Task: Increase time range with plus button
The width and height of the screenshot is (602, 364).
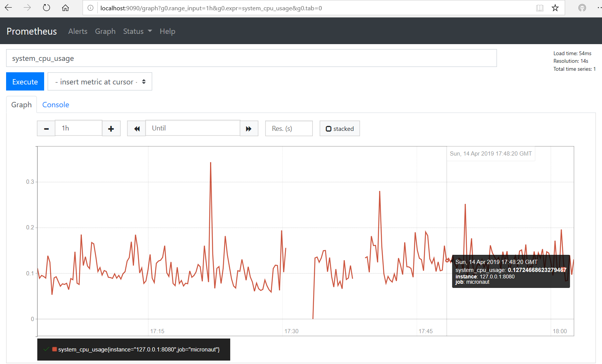Action: 111,129
